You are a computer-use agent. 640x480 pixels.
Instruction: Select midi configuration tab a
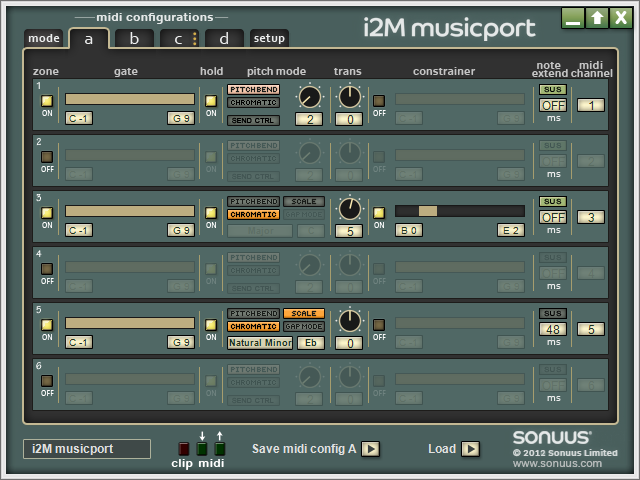(x=89, y=39)
